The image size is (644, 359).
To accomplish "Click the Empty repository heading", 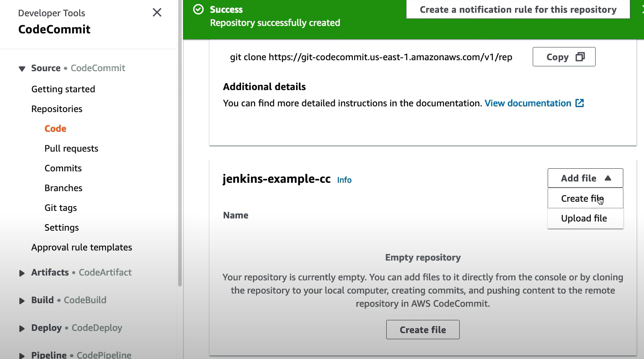I will point(423,257).
